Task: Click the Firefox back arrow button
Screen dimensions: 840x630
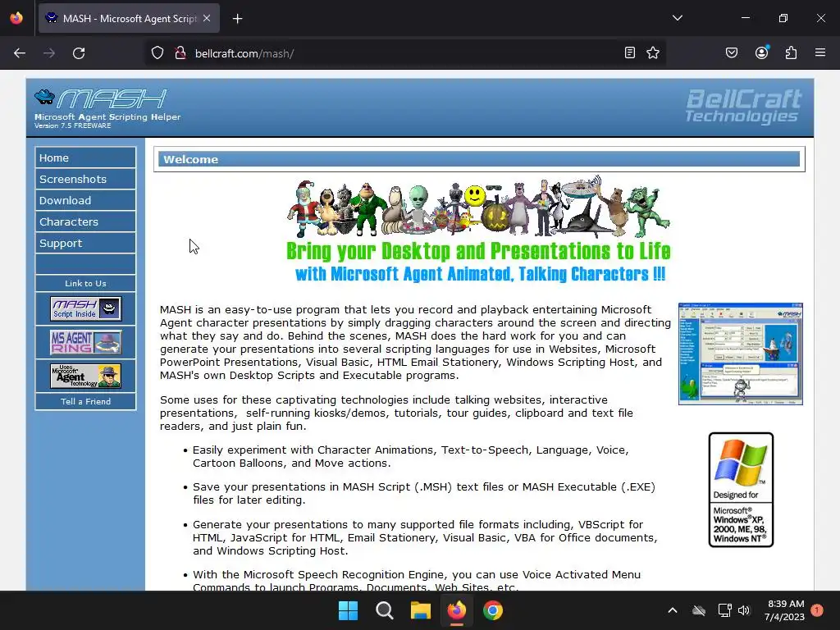Action: [x=20, y=53]
